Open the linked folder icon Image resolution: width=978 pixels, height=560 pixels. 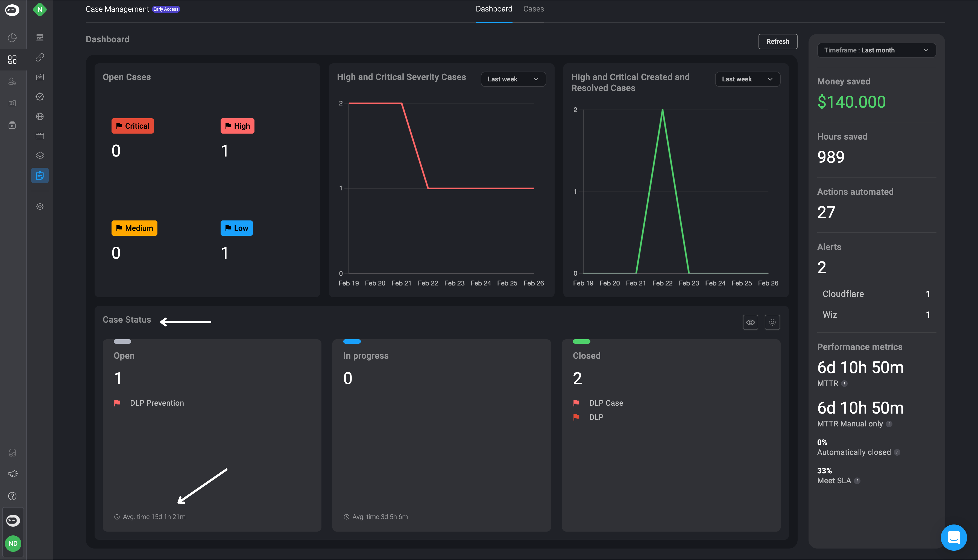tap(40, 77)
